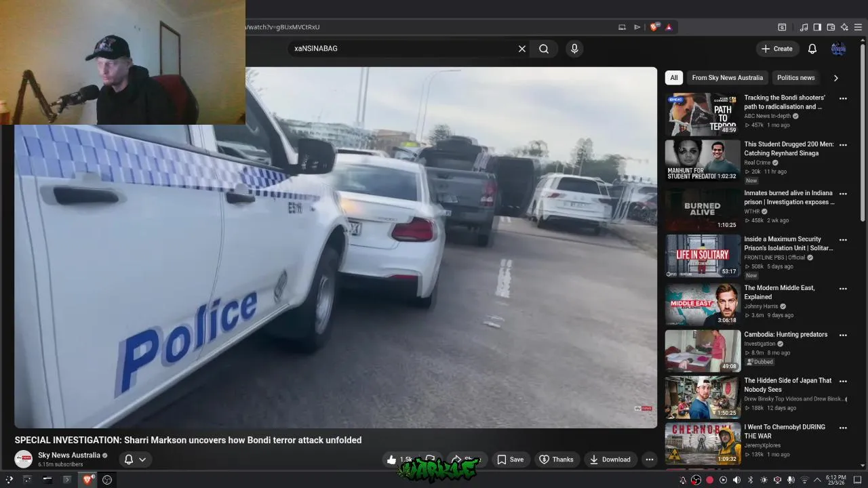868x488 pixels.
Task: Click the Thanks button
Action: (x=556, y=460)
